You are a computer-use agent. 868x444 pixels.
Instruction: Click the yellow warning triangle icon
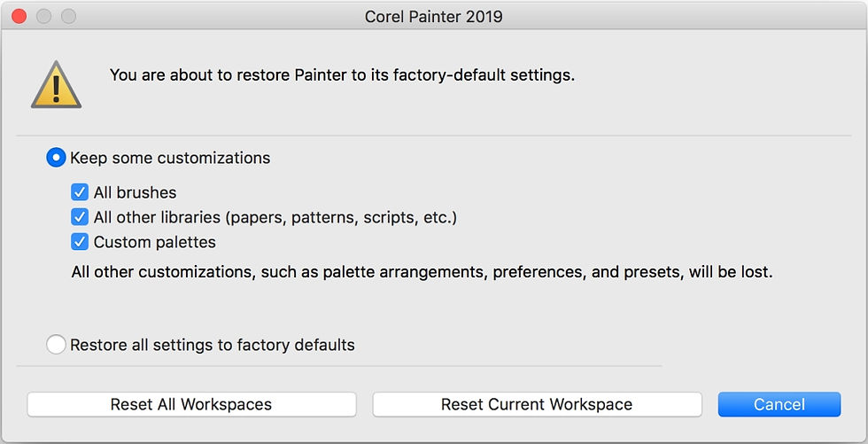pos(56,85)
